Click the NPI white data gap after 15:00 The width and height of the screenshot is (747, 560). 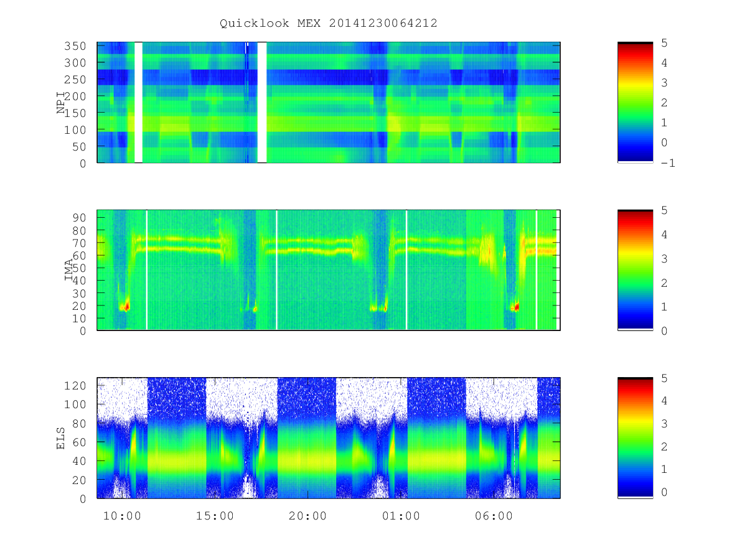[x=262, y=103]
